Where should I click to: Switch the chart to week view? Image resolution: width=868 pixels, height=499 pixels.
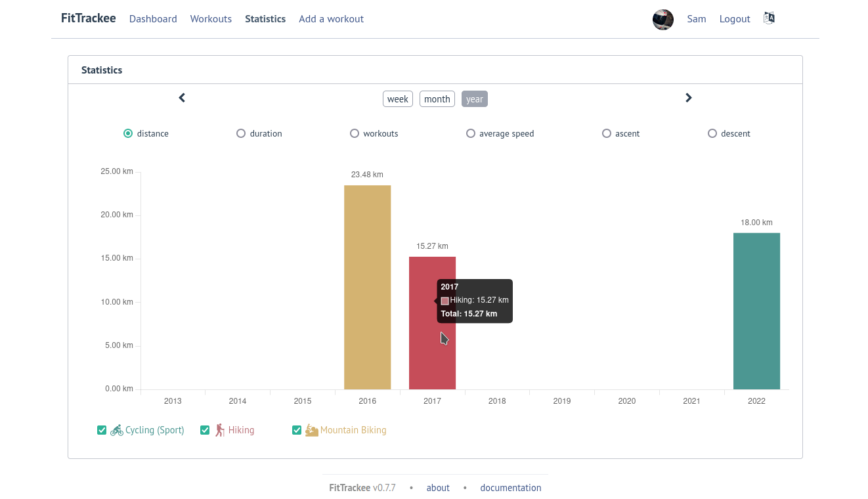click(x=398, y=99)
